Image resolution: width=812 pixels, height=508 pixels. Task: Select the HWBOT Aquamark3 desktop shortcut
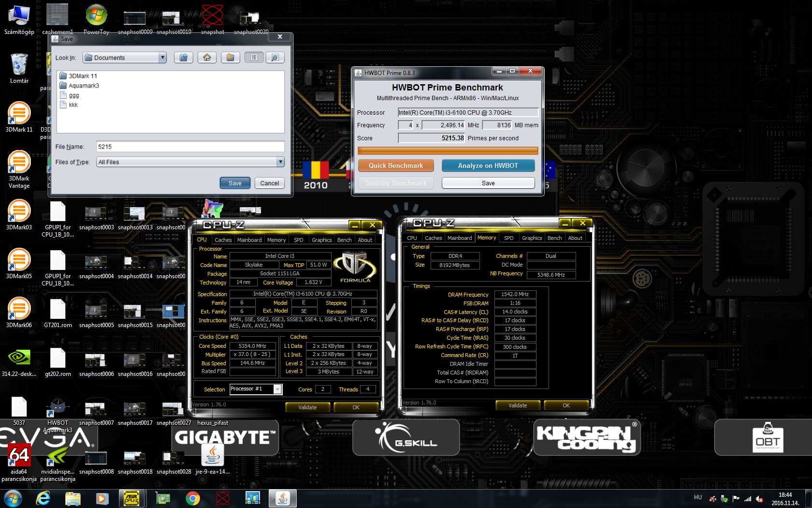(x=58, y=415)
